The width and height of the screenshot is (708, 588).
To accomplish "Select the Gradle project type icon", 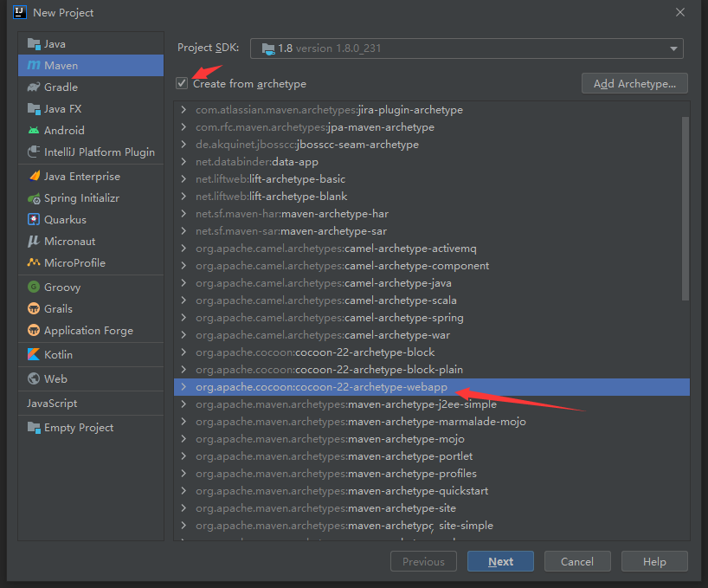I will pos(34,87).
